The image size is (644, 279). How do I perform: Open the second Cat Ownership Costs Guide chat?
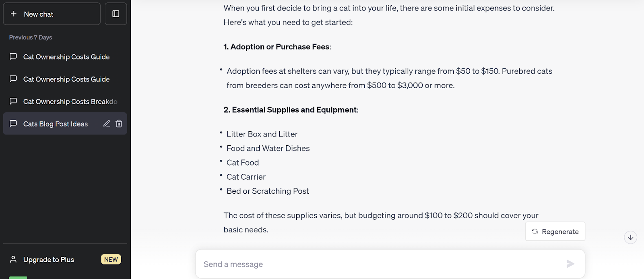[x=66, y=79]
